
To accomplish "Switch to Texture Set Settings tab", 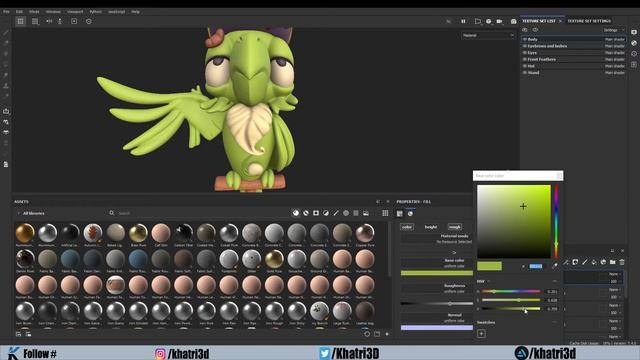I will click(589, 21).
